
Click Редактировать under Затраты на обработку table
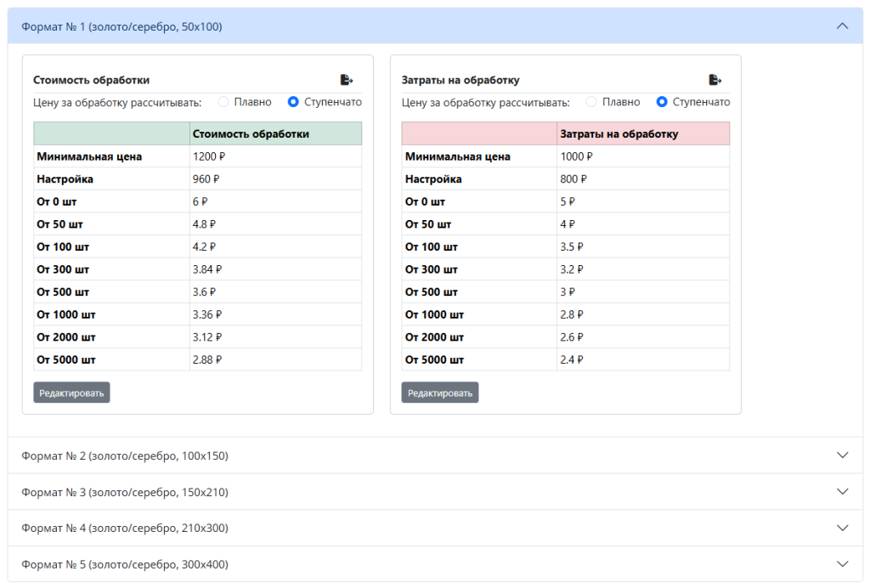point(440,393)
